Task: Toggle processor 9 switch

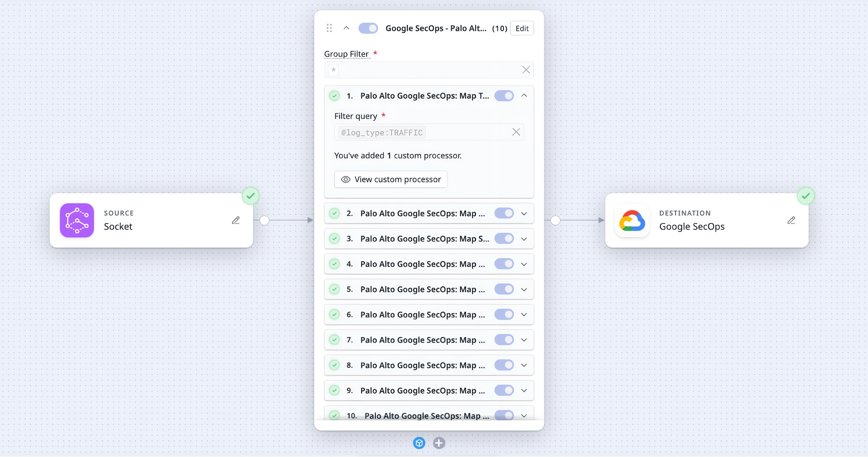Action: click(x=504, y=390)
